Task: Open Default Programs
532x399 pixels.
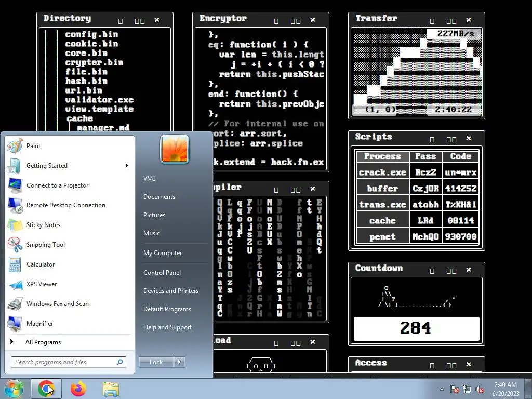Action: (167, 309)
